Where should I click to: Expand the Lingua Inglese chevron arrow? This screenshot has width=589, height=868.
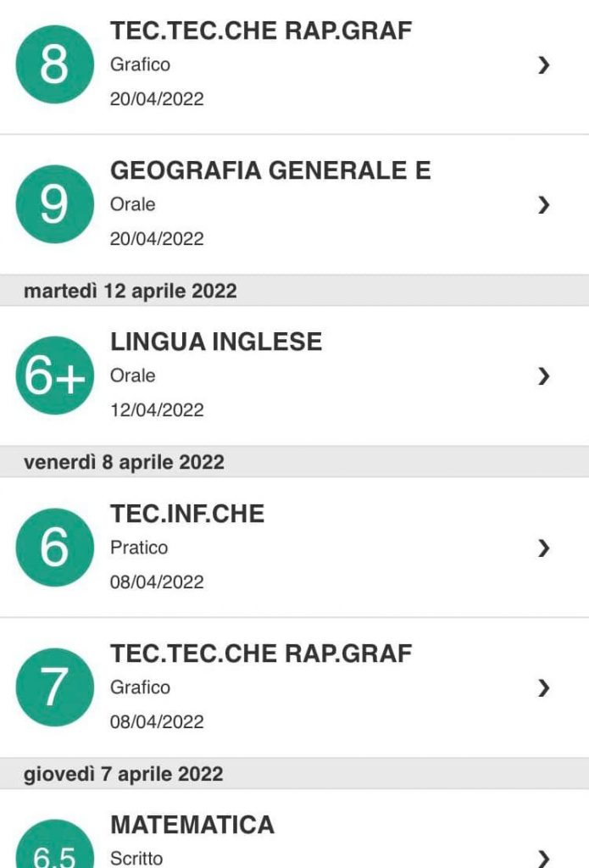coord(543,376)
